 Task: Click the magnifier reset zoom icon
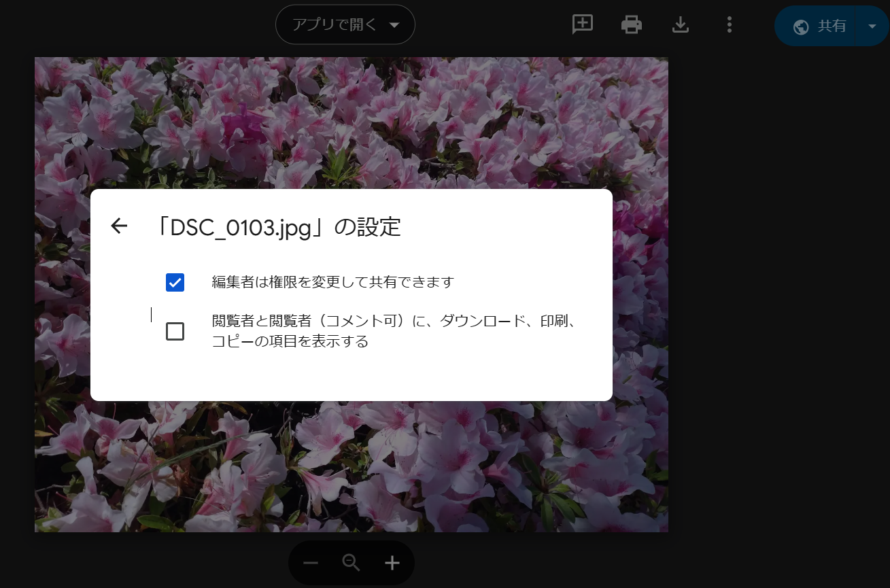[x=351, y=563]
